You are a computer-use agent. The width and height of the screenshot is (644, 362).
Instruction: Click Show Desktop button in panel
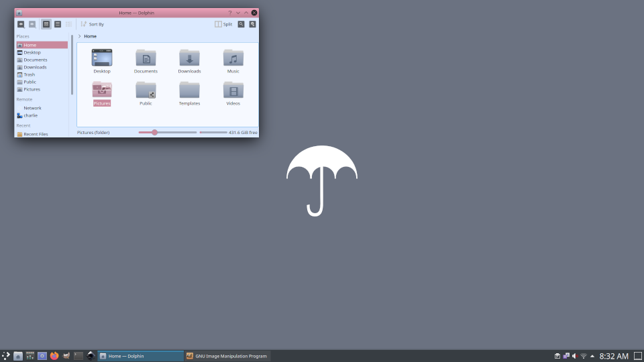(638, 356)
